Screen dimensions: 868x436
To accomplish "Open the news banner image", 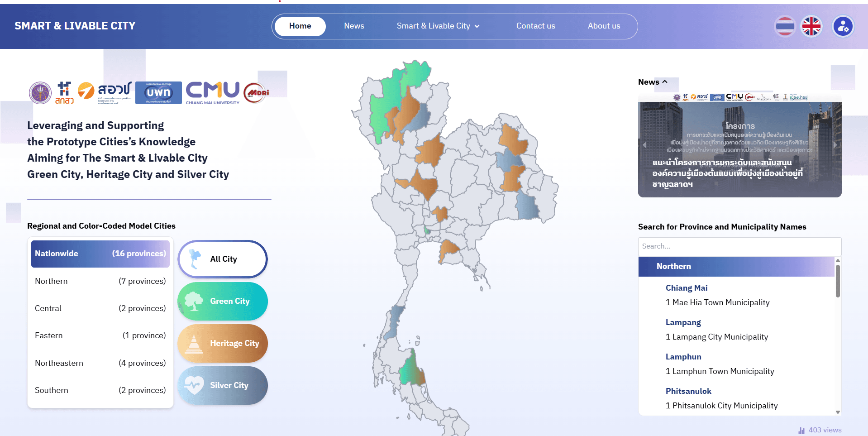I will click(x=739, y=145).
